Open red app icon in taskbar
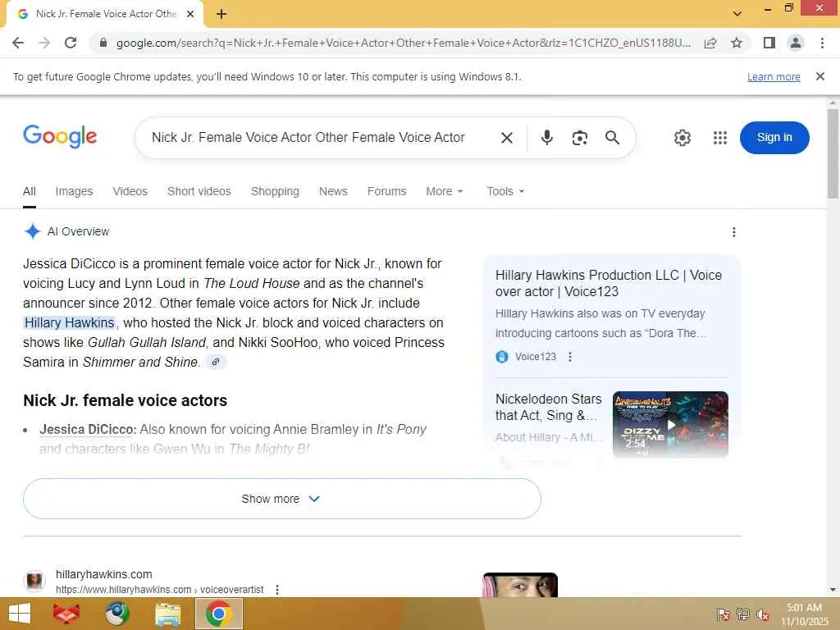 (x=67, y=614)
